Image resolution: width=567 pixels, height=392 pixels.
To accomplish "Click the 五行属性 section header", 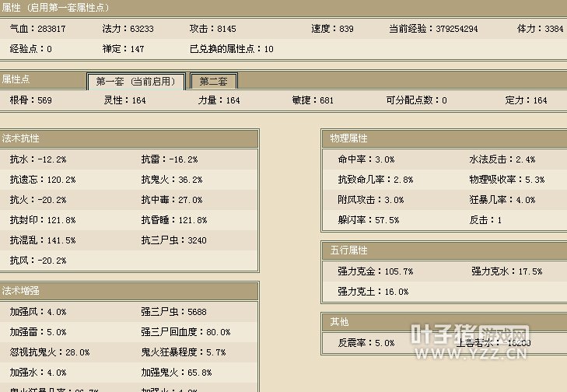I will 348,251.
